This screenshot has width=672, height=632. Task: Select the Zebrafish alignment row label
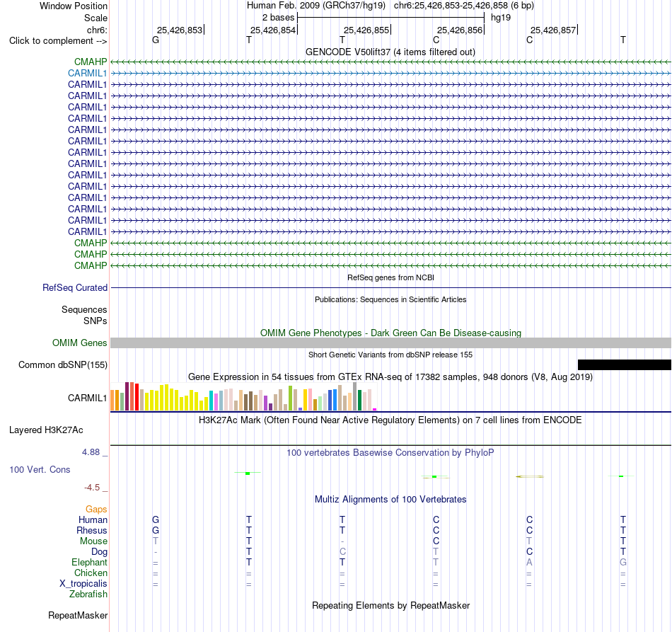tap(88, 594)
